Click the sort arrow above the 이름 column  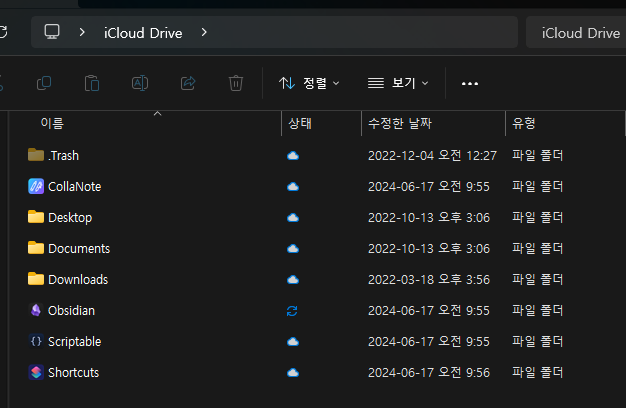pos(158,114)
